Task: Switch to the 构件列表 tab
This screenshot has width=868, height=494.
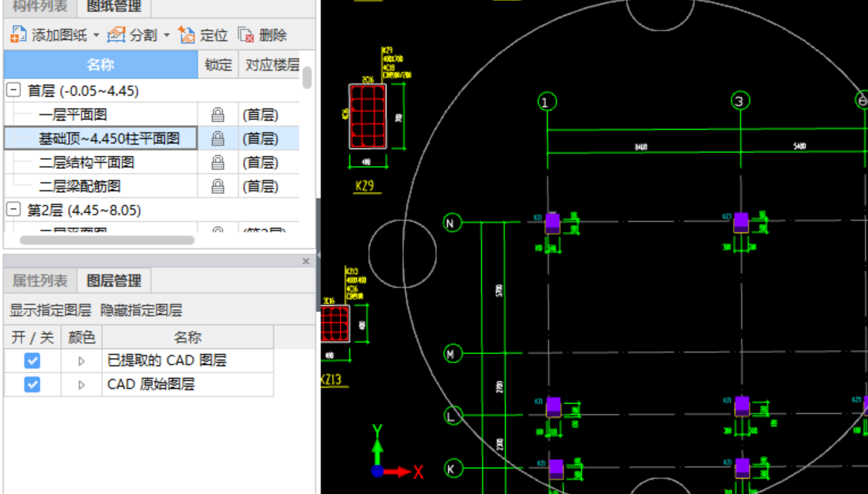Action: pyautogui.click(x=39, y=7)
